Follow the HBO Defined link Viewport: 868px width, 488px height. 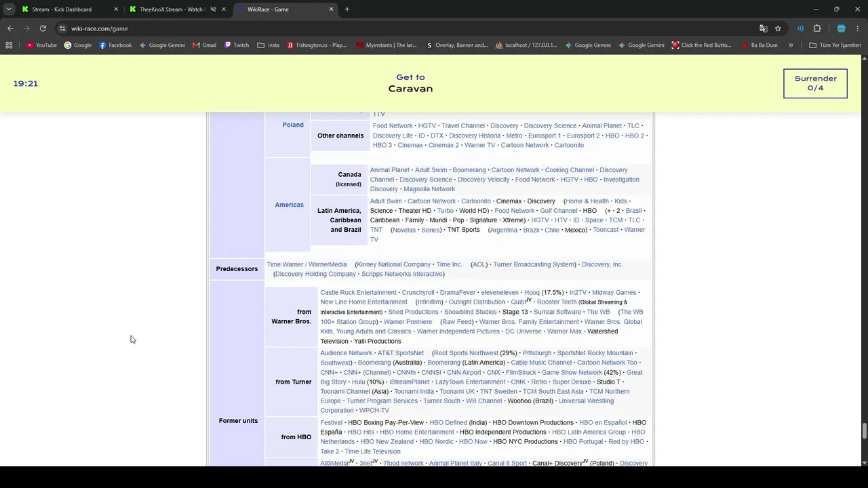point(448,423)
